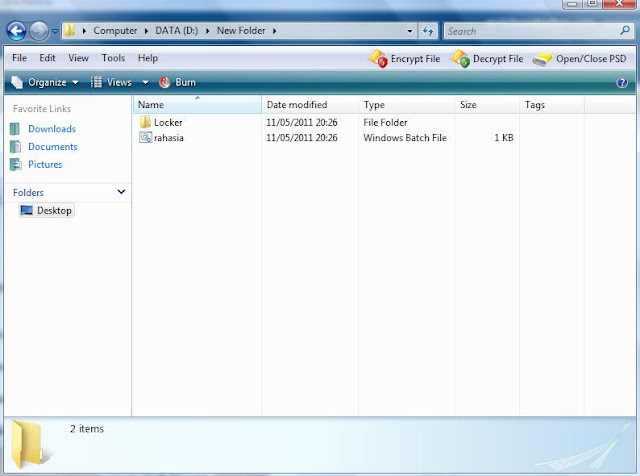Open the Pictures favorite link
640x476 pixels.
tap(45, 165)
